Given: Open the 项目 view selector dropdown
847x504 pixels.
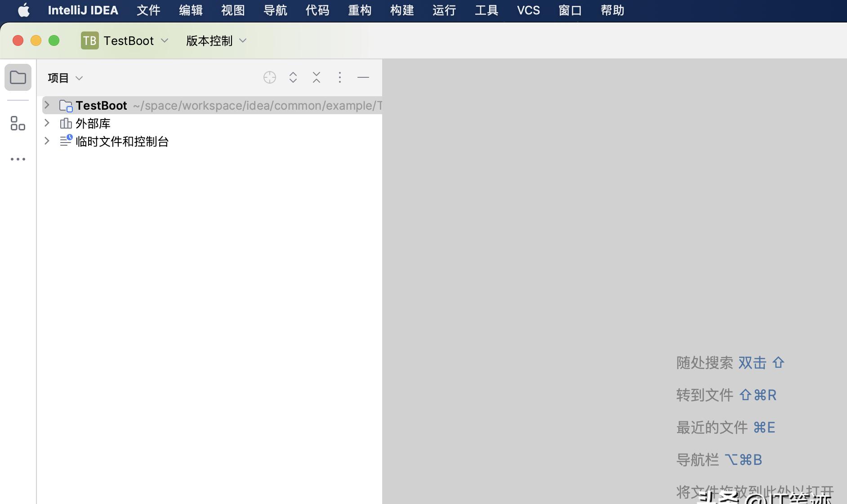Looking at the screenshot, I should (x=65, y=78).
